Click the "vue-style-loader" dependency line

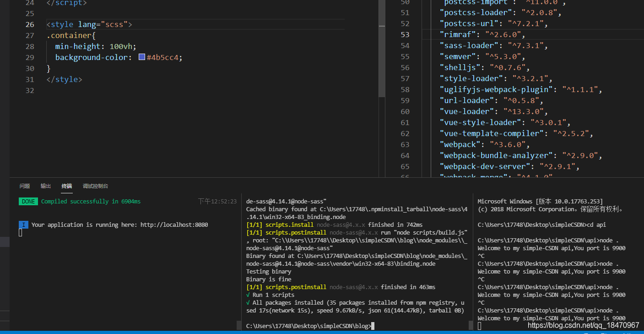505,122
